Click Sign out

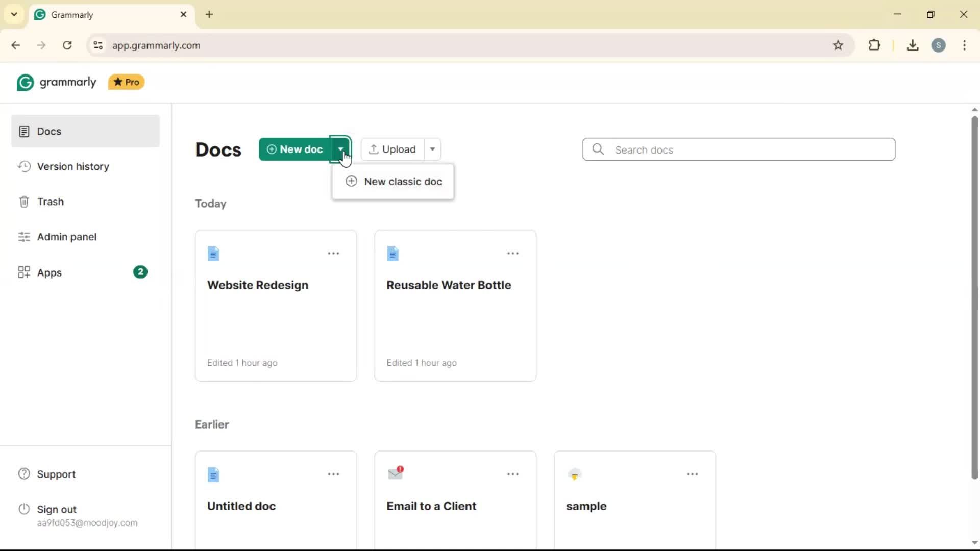[x=57, y=509]
